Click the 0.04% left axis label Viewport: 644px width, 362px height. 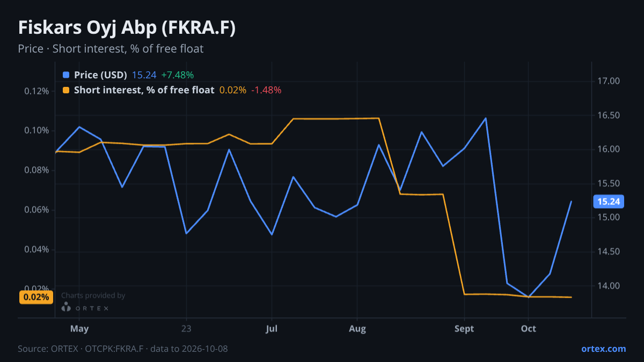pyautogui.click(x=36, y=250)
